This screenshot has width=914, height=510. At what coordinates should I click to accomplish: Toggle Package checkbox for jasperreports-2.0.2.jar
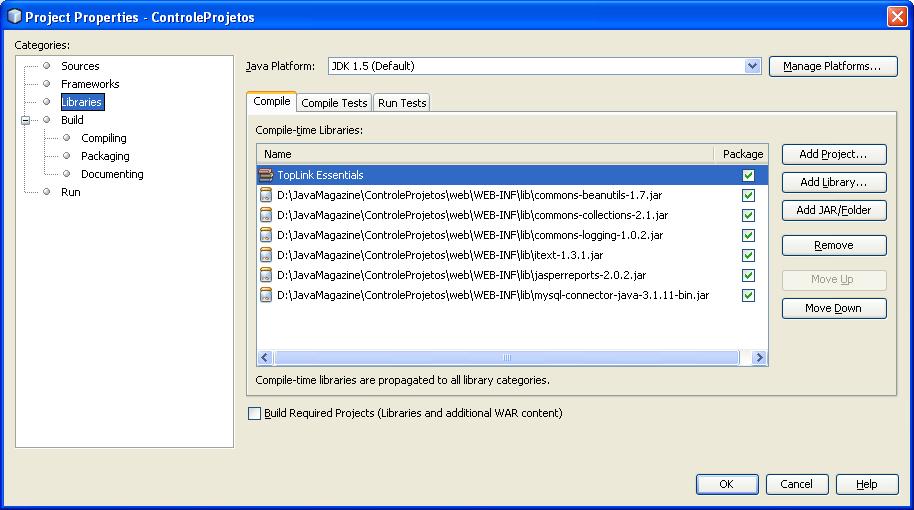(x=748, y=275)
